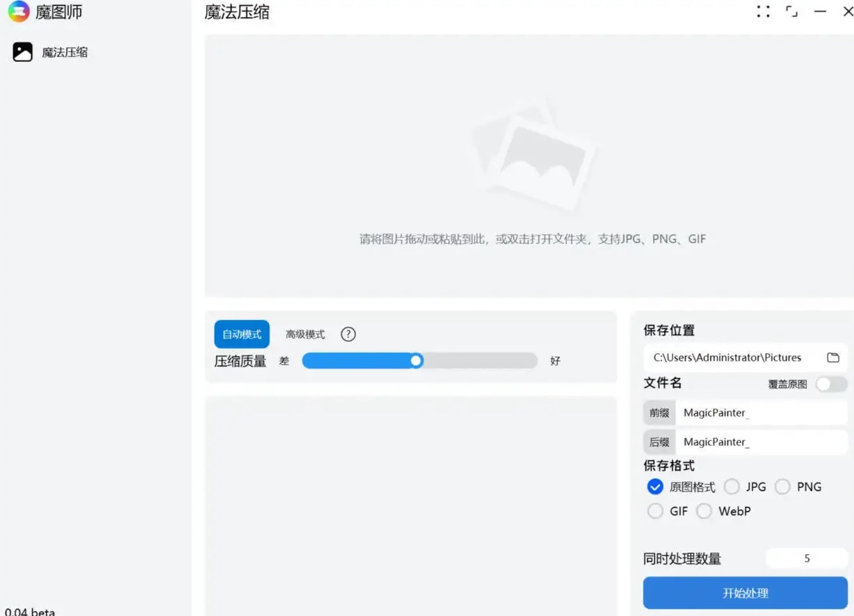
Task: Click the fullscreen corner-brackets icon
Action: pyautogui.click(x=792, y=11)
